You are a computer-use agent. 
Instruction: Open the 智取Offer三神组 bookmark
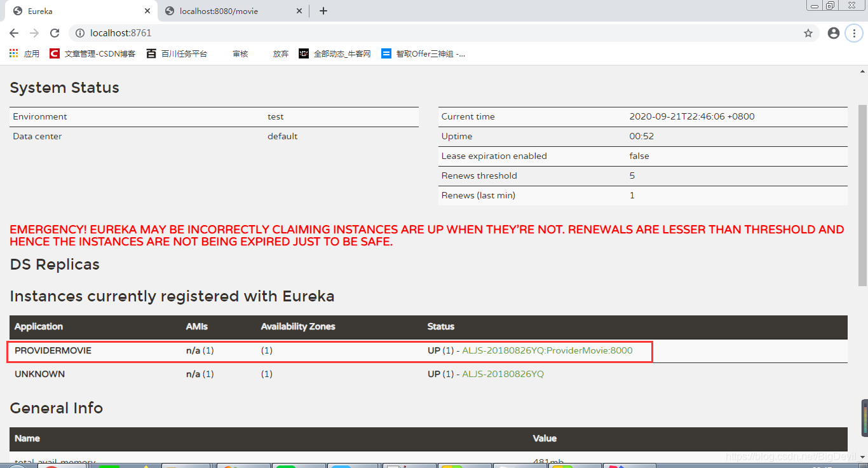[x=423, y=54]
